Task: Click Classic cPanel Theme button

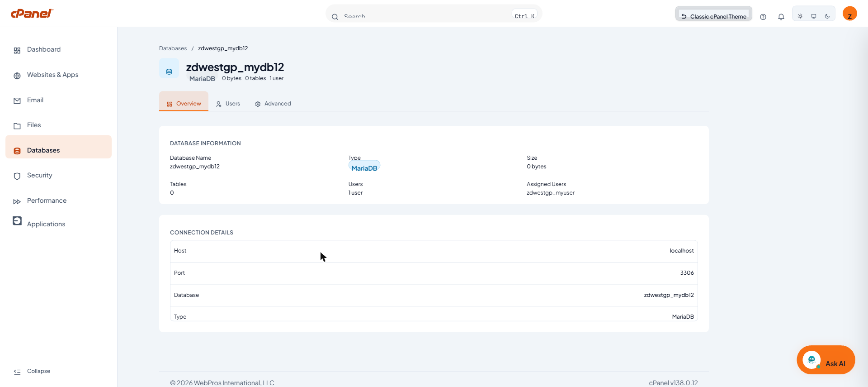Action: [x=714, y=14]
